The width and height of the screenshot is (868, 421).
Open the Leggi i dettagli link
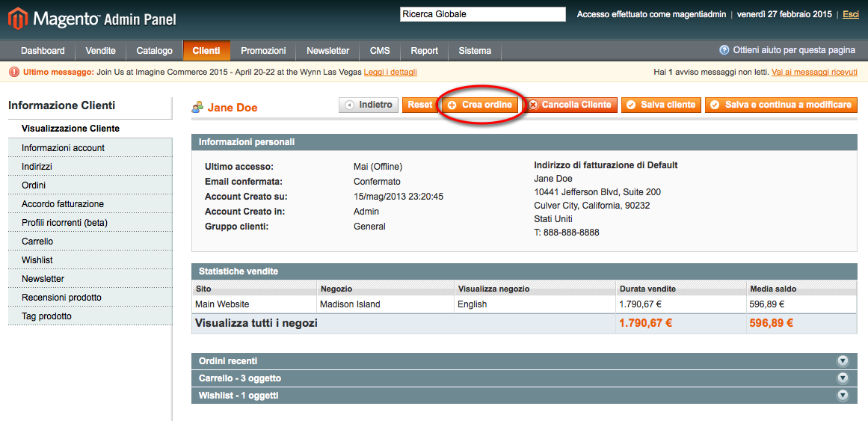click(x=390, y=73)
